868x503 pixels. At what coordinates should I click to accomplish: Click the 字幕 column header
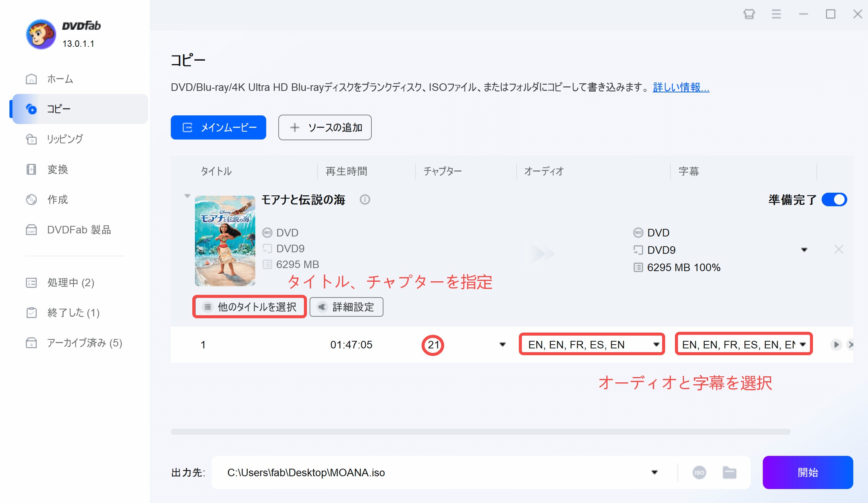coord(689,171)
